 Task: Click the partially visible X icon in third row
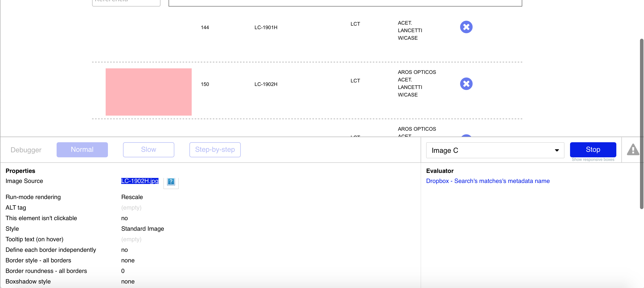pyautogui.click(x=466, y=136)
